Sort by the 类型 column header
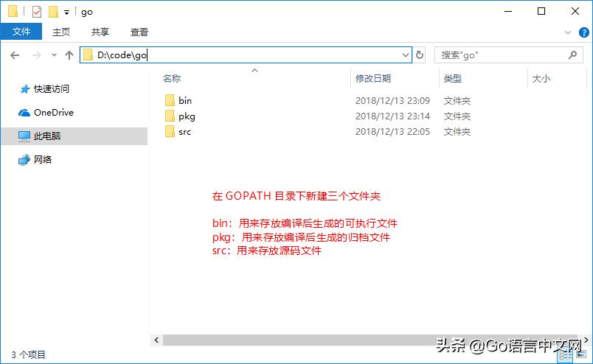The width and height of the screenshot is (593, 364). coord(453,79)
